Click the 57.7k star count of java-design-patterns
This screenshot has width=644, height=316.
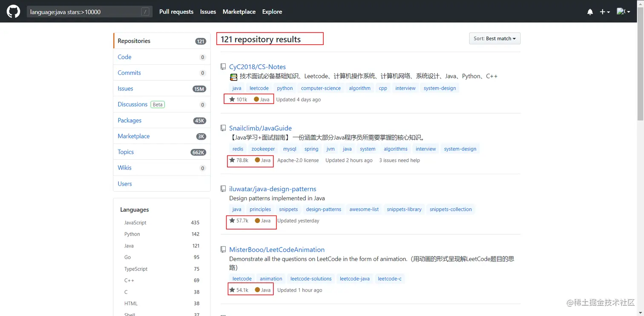(x=239, y=221)
